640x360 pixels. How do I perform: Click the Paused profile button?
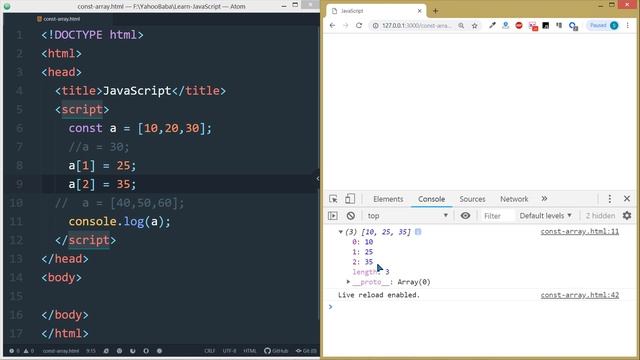click(603, 25)
